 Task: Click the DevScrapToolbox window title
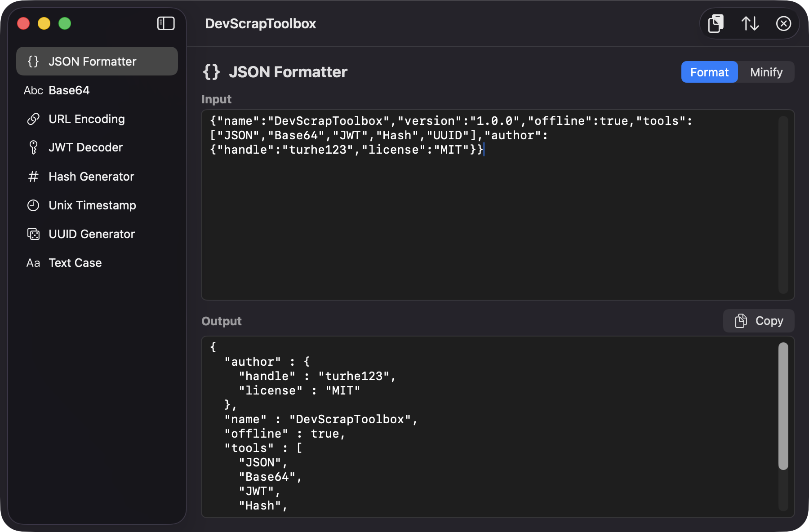[x=261, y=23]
